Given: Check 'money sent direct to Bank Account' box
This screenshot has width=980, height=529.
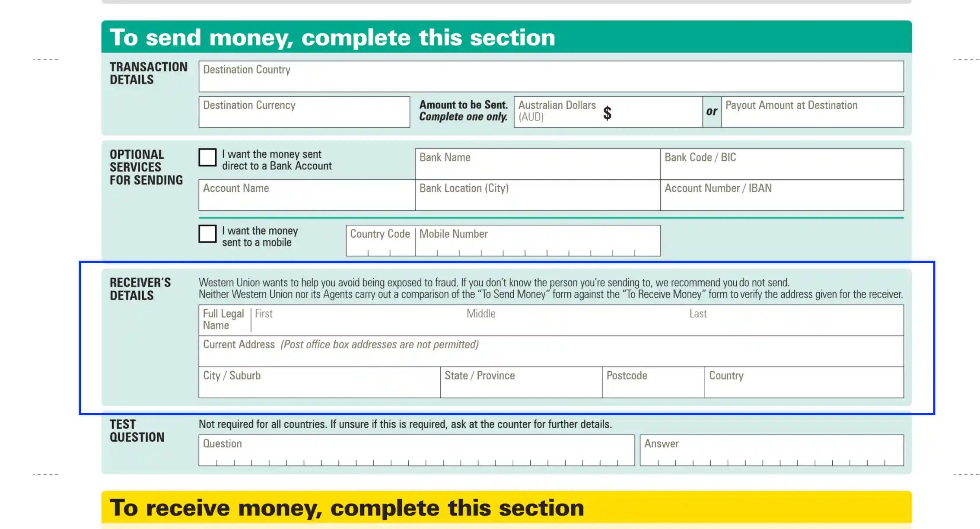Looking at the screenshot, I should 207,157.
